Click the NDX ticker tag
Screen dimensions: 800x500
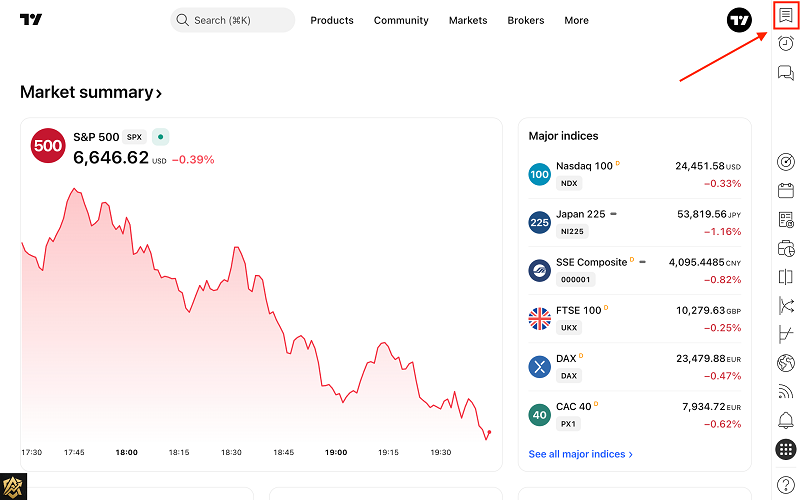point(569,183)
